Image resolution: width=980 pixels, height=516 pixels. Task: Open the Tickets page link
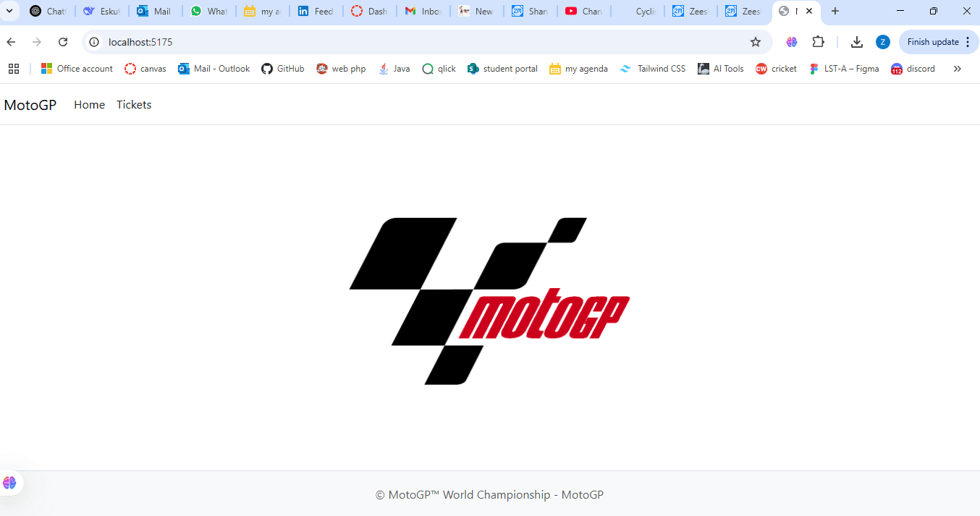pyautogui.click(x=134, y=105)
